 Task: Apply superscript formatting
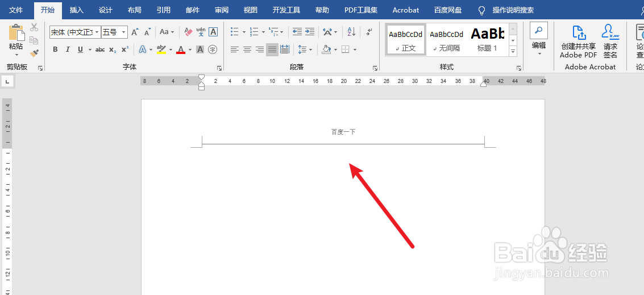[125, 49]
